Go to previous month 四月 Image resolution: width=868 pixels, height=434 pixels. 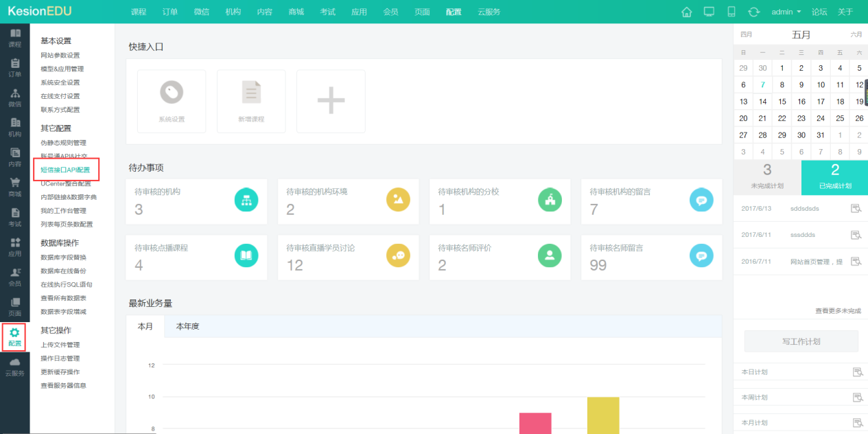[747, 34]
